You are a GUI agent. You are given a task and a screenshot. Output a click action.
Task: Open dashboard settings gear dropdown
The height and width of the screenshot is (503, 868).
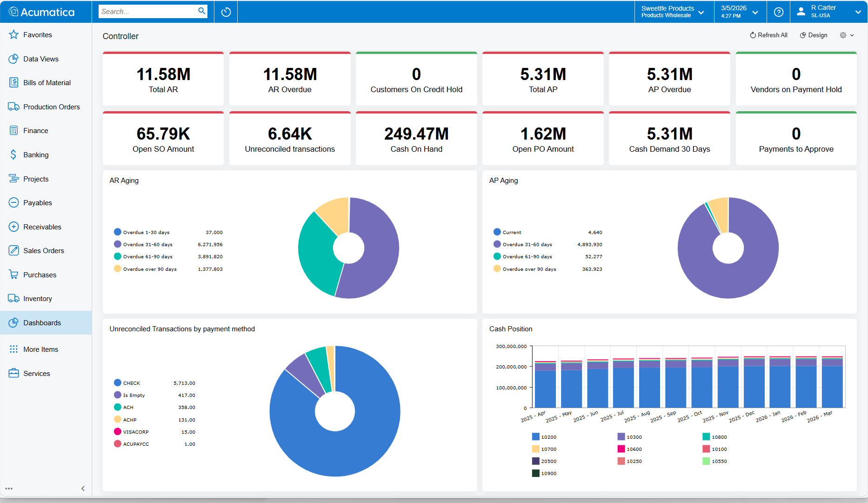coord(847,35)
